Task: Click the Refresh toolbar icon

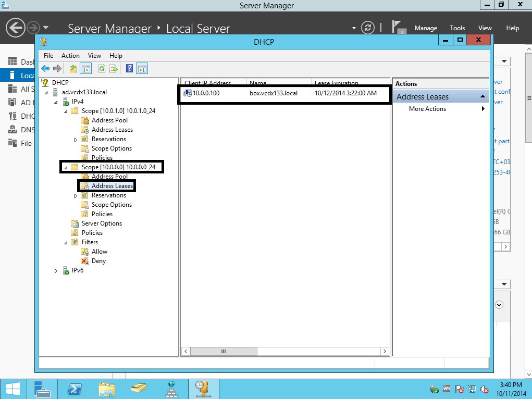Action: (x=102, y=69)
